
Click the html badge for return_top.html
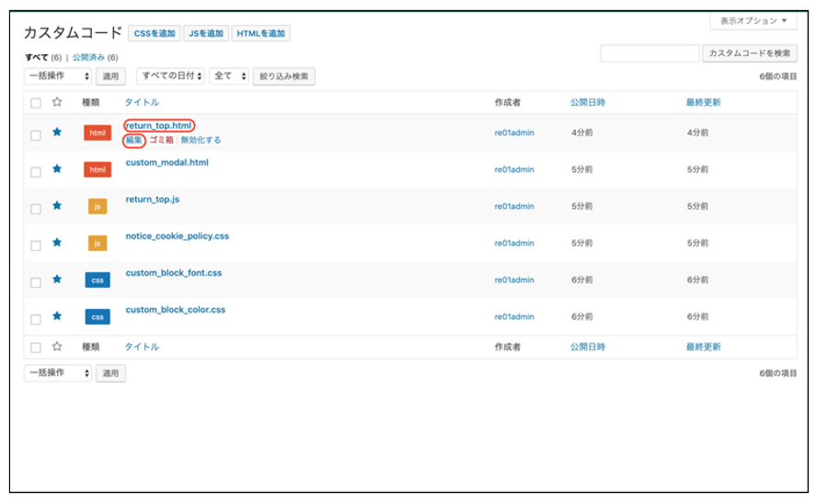point(98,133)
